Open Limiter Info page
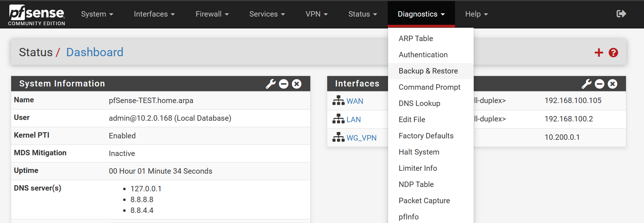The width and height of the screenshot is (644, 223). coord(431,168)
